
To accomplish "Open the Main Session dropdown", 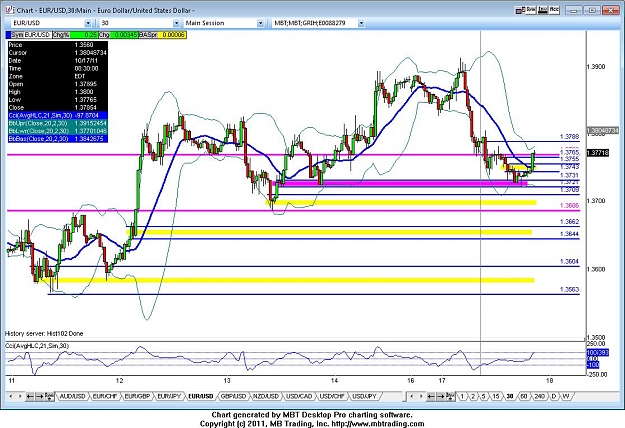I will [x=260, y=23].
